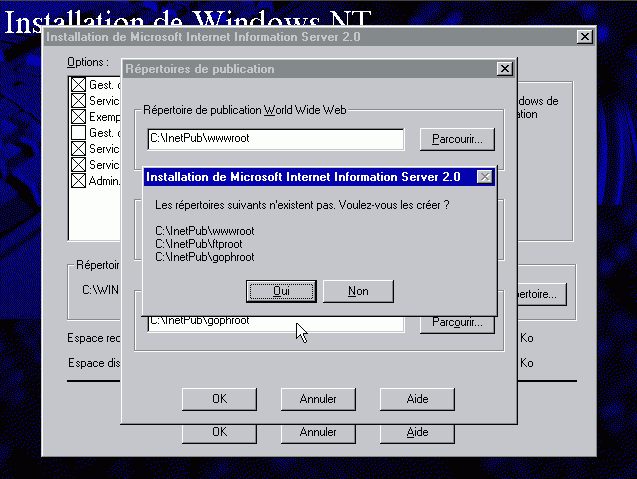Click the Répertoires de publication title bar

click(300, 69)
